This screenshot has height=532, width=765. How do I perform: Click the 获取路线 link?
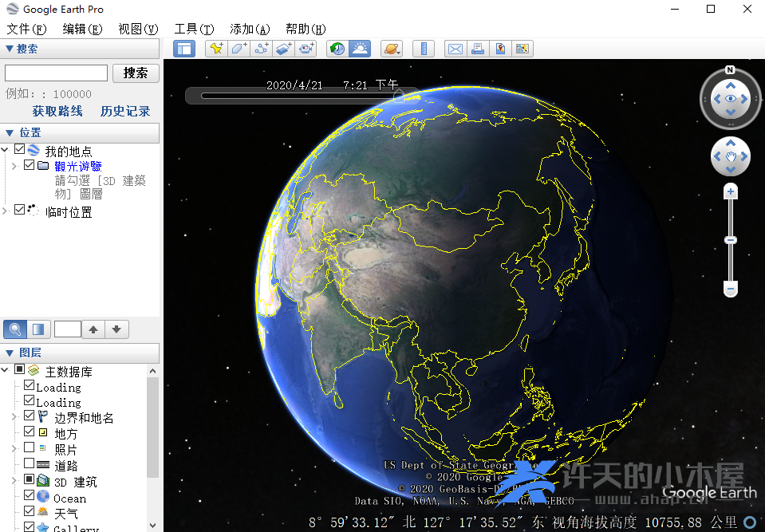point(57,111)
